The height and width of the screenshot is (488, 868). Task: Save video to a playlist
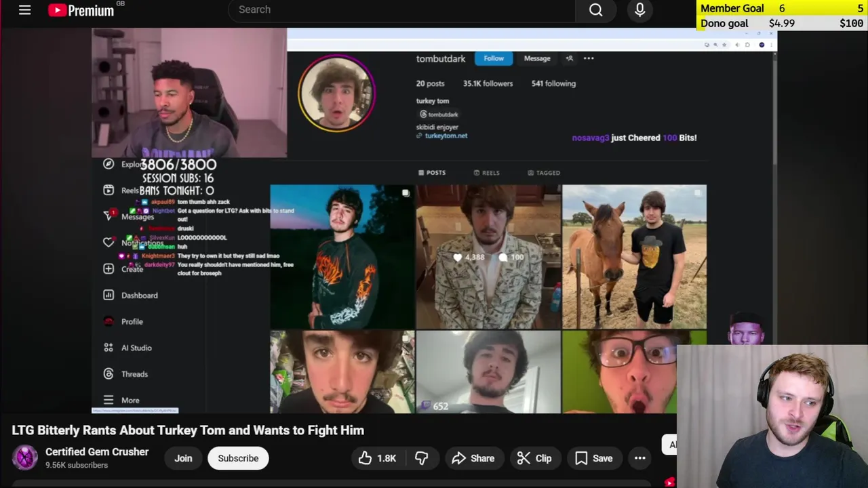[594, 458]
